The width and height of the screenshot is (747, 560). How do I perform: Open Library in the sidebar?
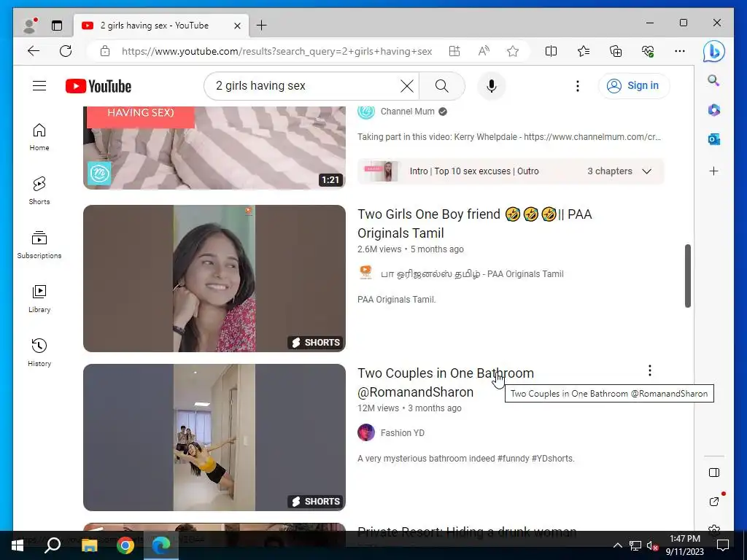click(x=39, y=298)
